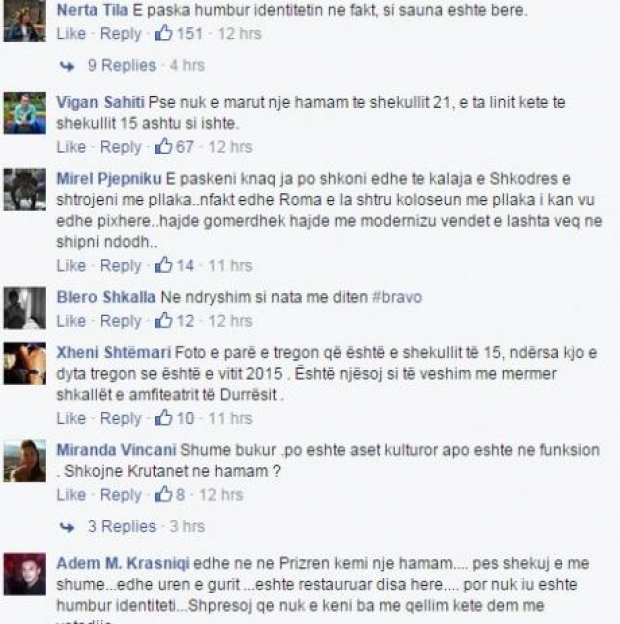Reply to Vigan Sahiti's comment
Viewport: 620px width, 624px height.
pyautogui.click(x=121, y=147)
